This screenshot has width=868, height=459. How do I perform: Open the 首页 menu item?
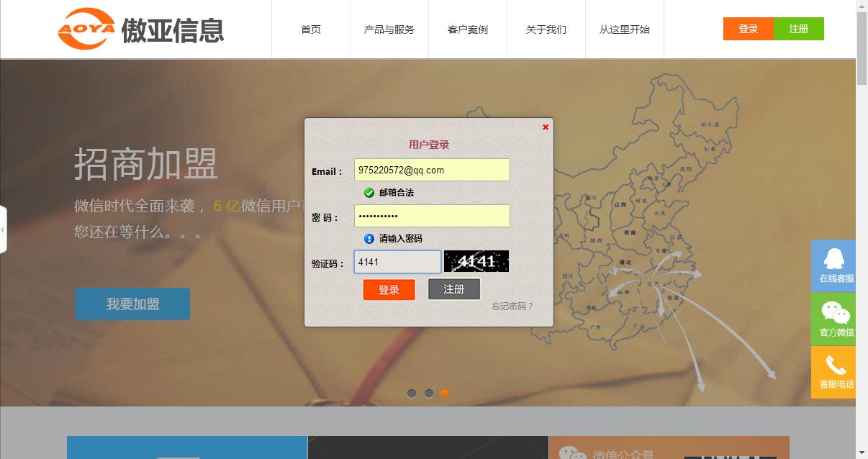311,29
